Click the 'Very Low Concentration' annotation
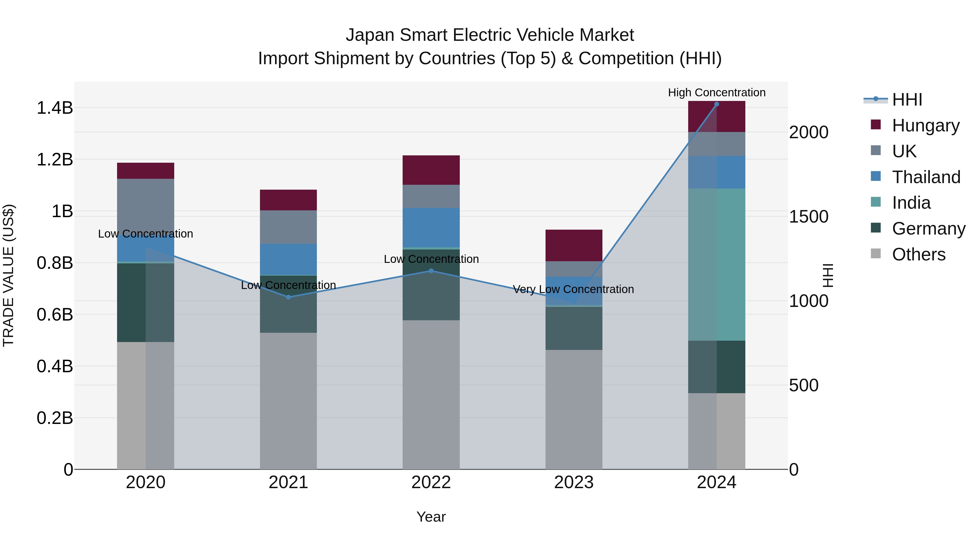Image resolution: width=980 pixels, height=551 pixels. 573,289
